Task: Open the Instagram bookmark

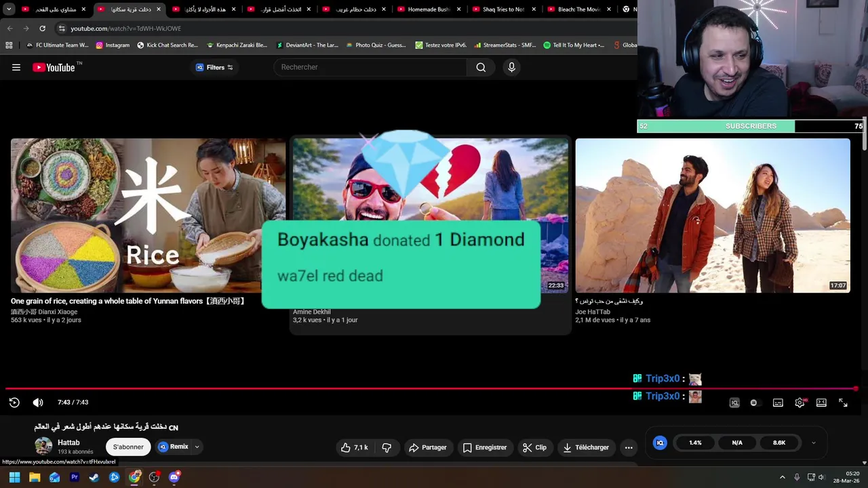Action: tap(113, 45)
